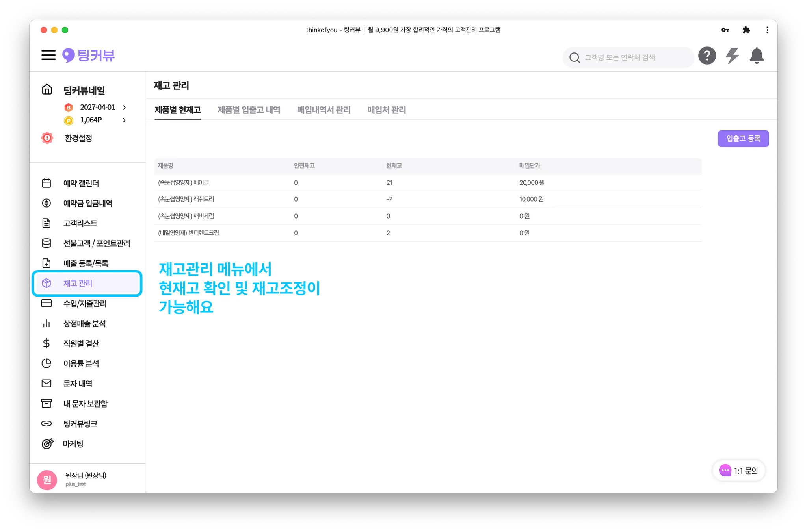Click the help question mark icon
This screenshot has height=532, width=807.
click(707, 56)
